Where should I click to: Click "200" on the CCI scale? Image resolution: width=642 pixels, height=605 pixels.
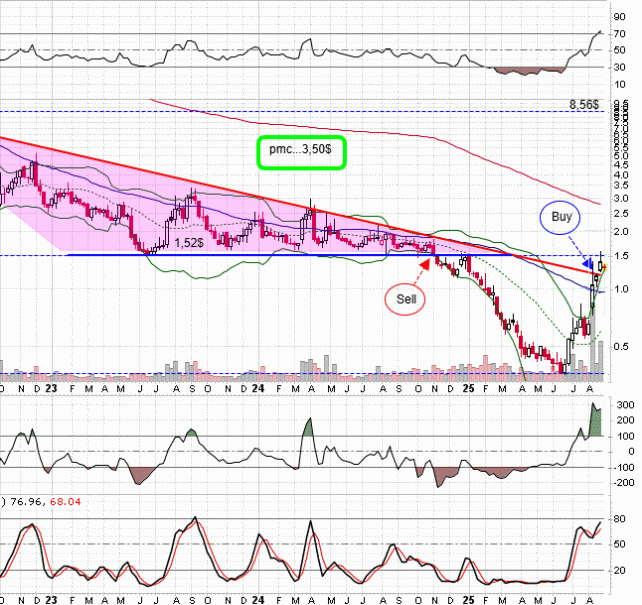625,420
